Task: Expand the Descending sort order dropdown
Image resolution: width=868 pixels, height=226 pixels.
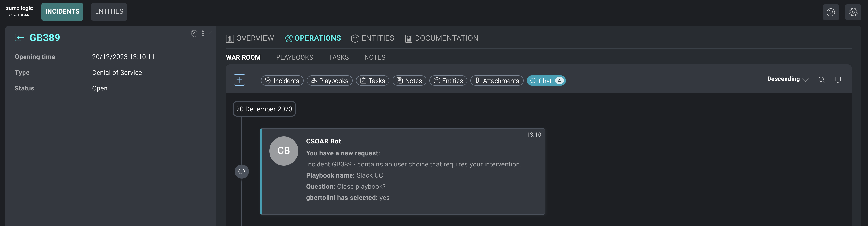Action: [787, 79]
